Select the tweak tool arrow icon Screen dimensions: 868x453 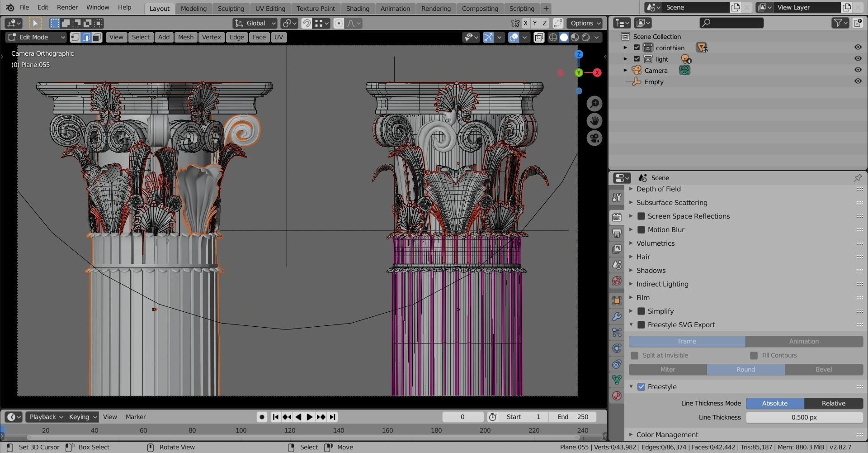pyautogui.click(x=35, y=23)
